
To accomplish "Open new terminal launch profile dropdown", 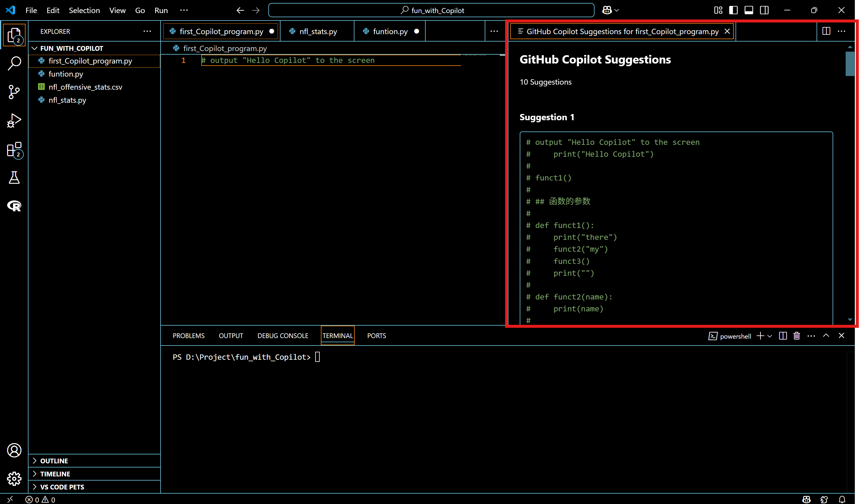I will pos(770,336).
